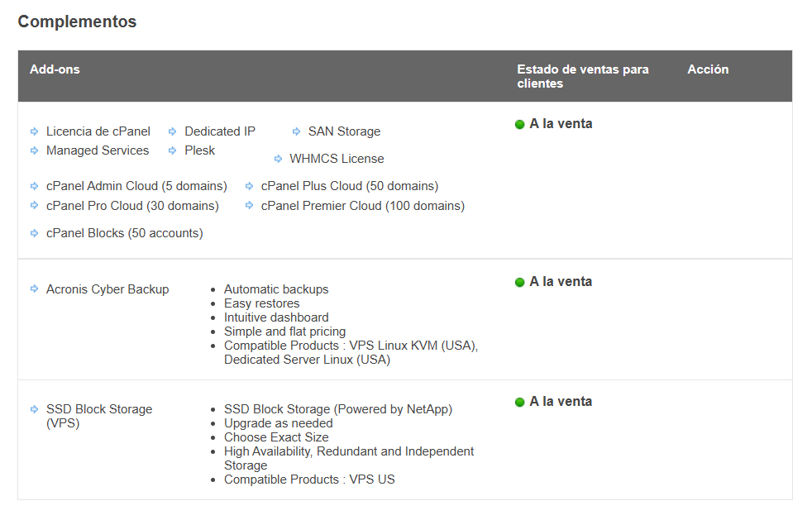The image size is (812, 520).
Task: Open the cPanel Admin Cloud (5 domains) link
Action: click(136, 186)
